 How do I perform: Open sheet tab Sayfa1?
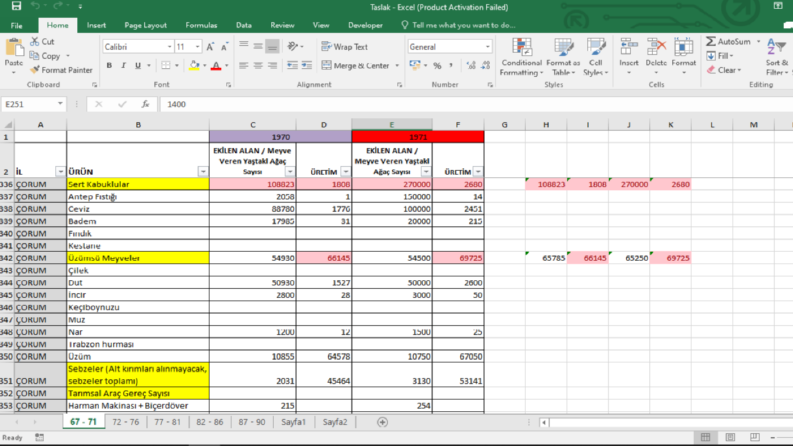[x=293, y=422]
